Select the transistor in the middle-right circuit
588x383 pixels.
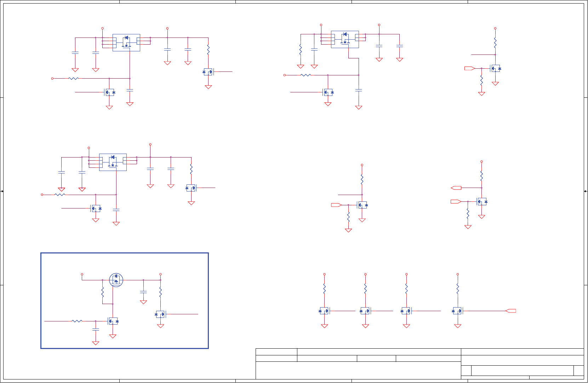tap(482, 201)
